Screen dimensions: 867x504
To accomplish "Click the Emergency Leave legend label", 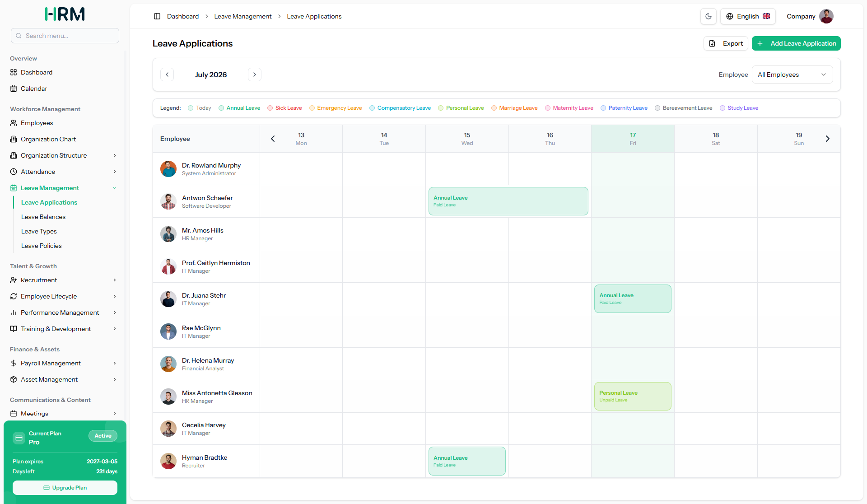I will [340, 108].
